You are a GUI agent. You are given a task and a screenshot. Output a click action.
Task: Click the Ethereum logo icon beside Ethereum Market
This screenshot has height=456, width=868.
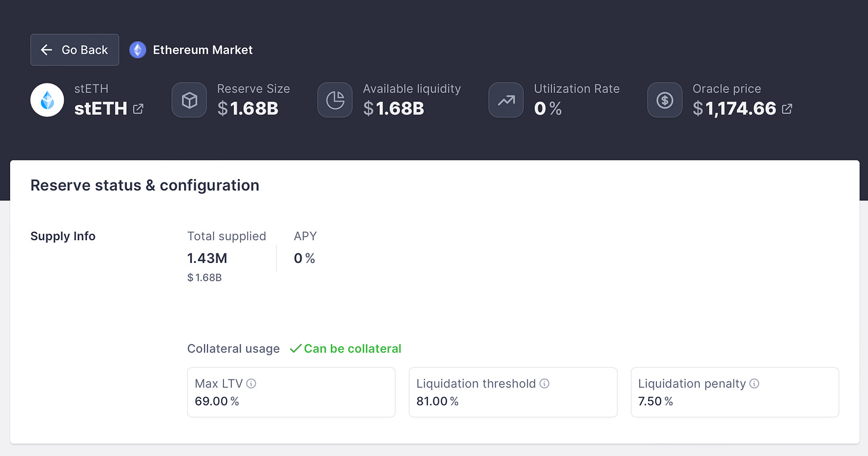click(138, 50)
